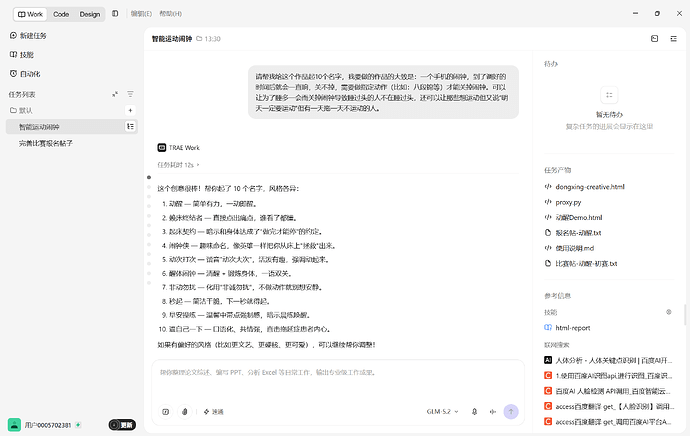
Task: Click the 智能运动闹钟 chat title
Action: coord(172,39)
